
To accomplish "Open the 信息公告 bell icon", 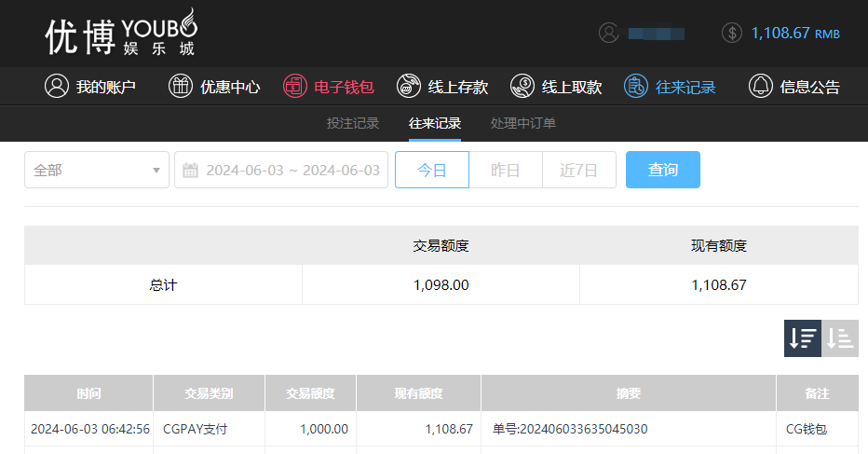I will (x=761, y=87).
